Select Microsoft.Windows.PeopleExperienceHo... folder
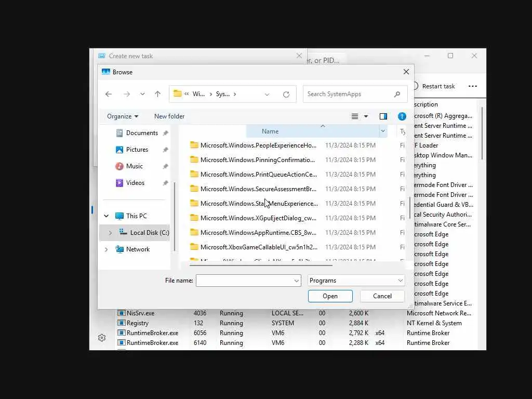 258,145
